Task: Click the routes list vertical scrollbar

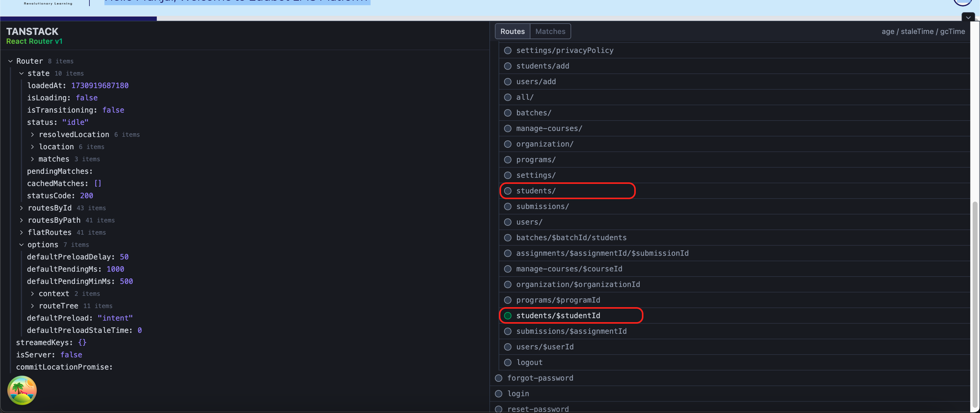Action: click(x=975, y=304)
